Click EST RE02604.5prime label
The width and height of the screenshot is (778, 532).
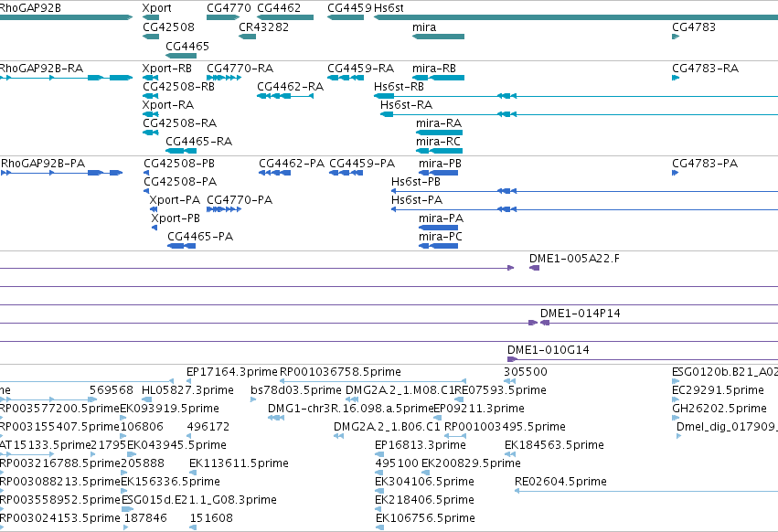tap(560, 482)
